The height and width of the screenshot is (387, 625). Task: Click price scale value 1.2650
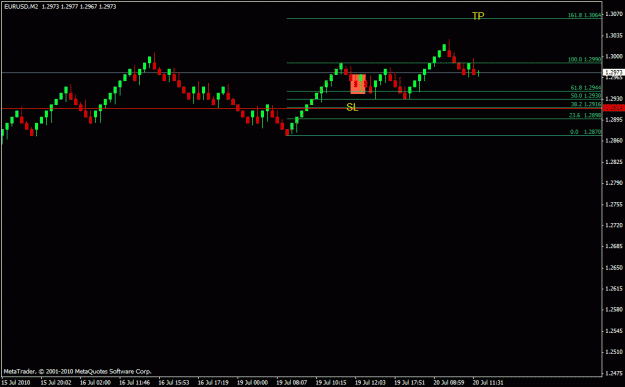point(614,267)
